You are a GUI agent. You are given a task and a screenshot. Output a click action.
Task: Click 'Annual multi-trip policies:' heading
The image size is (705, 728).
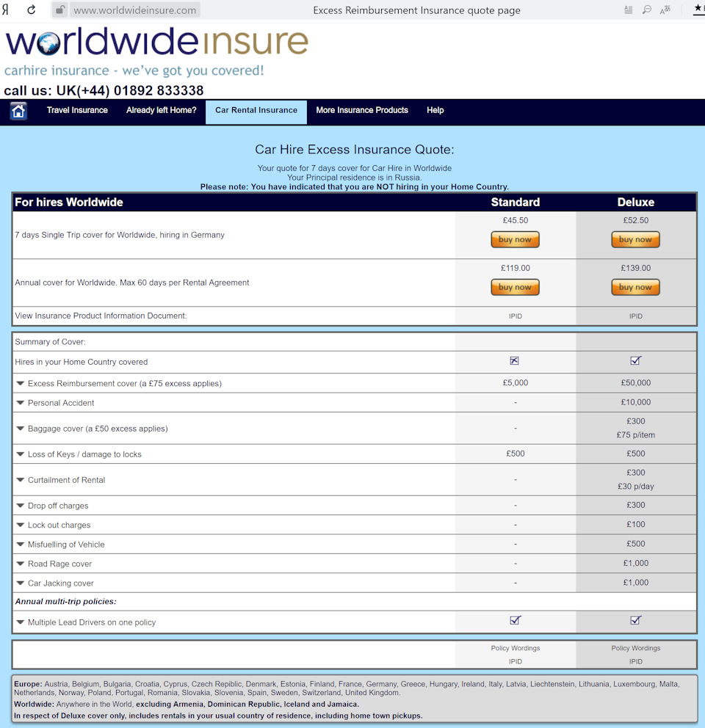[66, 602]
